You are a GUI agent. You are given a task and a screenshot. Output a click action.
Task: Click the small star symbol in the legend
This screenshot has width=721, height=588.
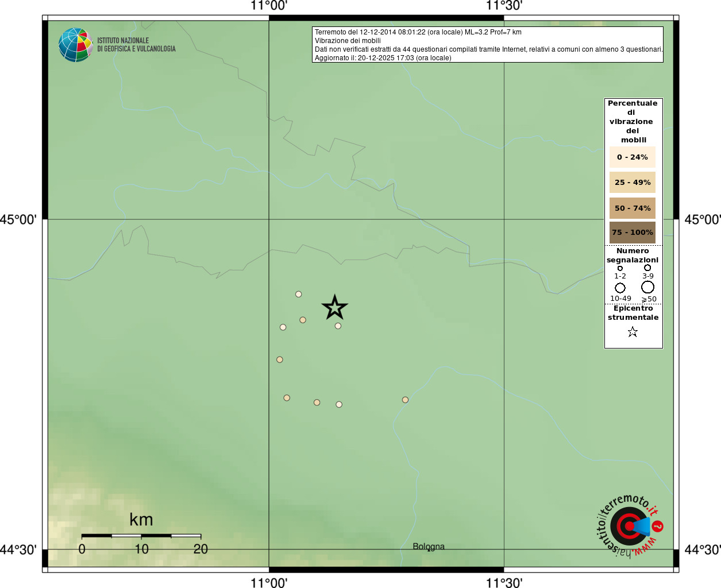click(633, 332)
